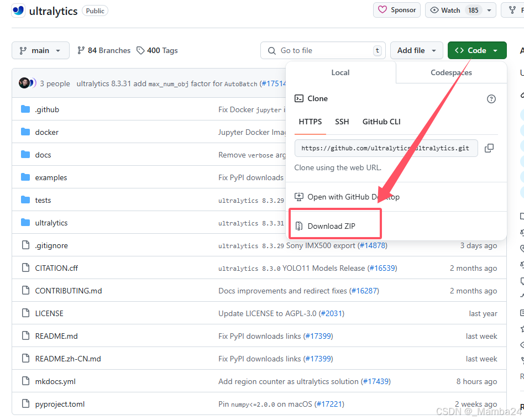Viewport: 524px width, 420px height.
Task: Open the docker folder
Action: click(47, 132)
